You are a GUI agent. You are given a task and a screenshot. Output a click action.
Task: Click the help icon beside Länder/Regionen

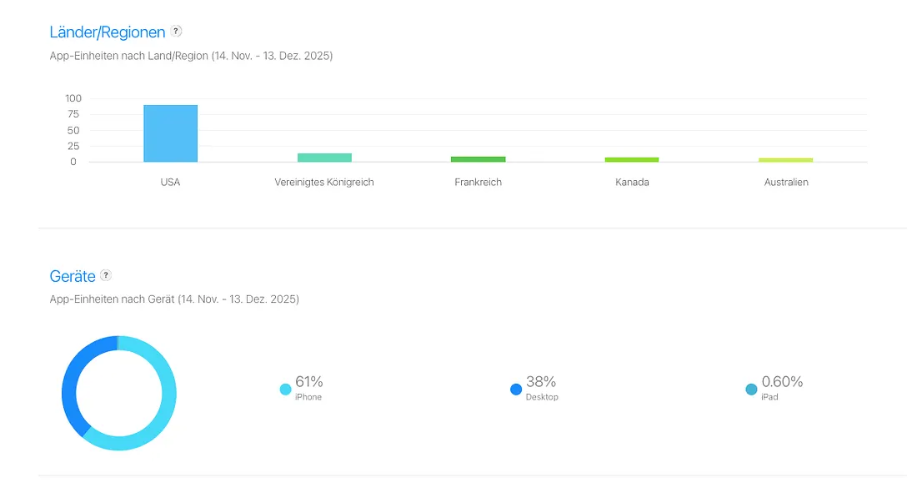(177, 32)
